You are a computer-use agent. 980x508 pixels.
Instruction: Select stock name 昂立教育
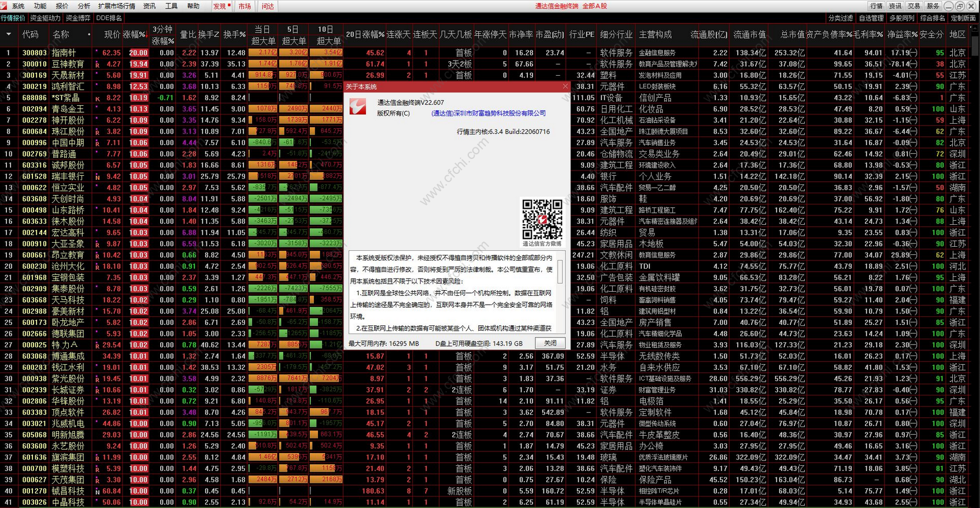68,255
